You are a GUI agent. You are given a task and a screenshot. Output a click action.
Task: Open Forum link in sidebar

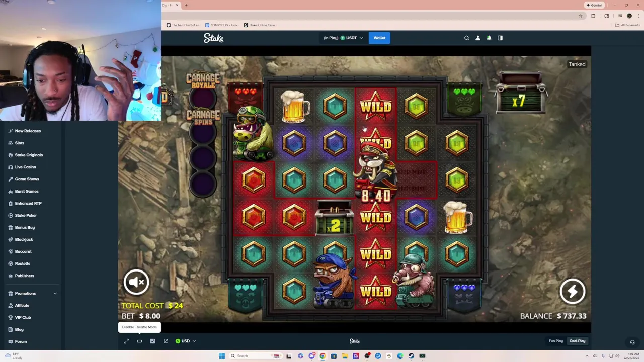tap(21, 341)
